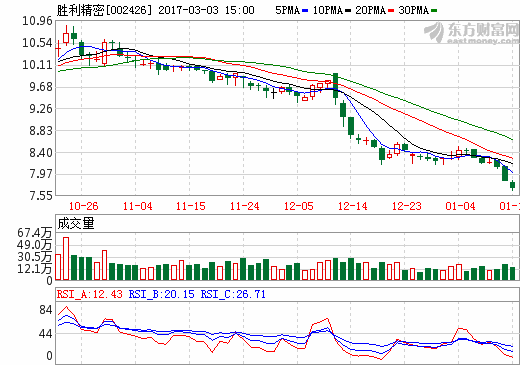Click the RSI_A:12.43 indicator value

90,294
